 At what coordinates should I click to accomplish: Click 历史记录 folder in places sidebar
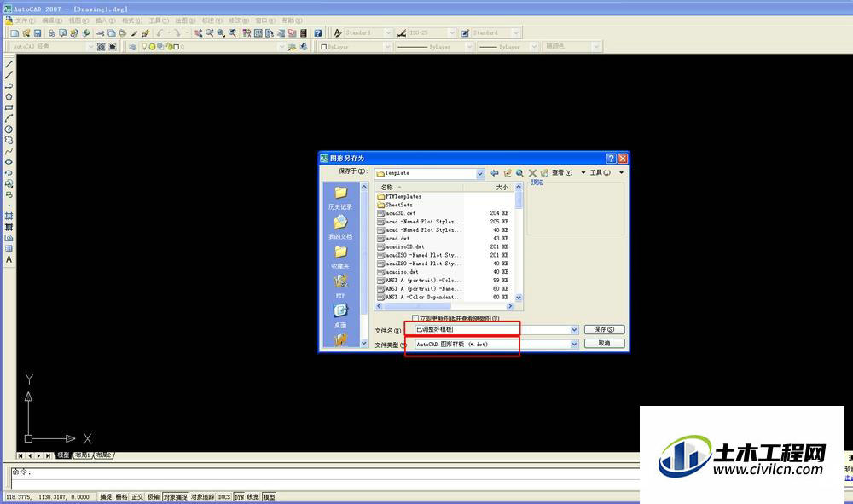(x=340, y=199)
